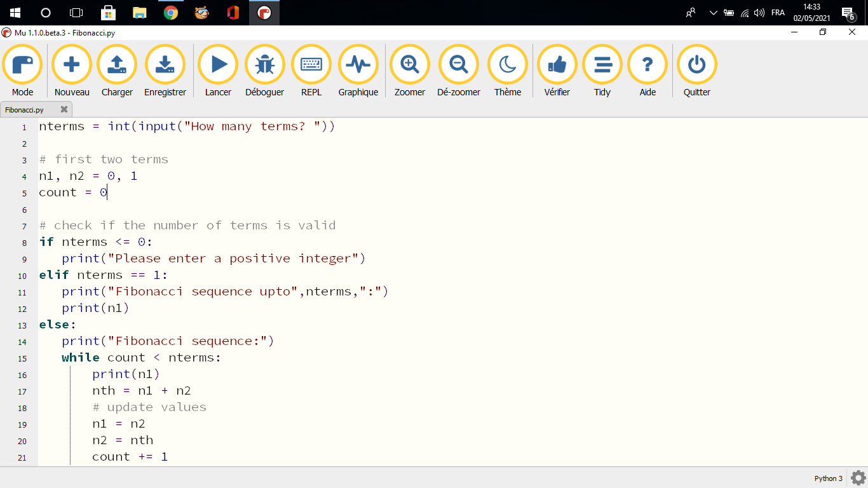Viewport: 868px width, 488px height.
Task: Expand hidden system tray icons
Action: (x=713, y=13)
